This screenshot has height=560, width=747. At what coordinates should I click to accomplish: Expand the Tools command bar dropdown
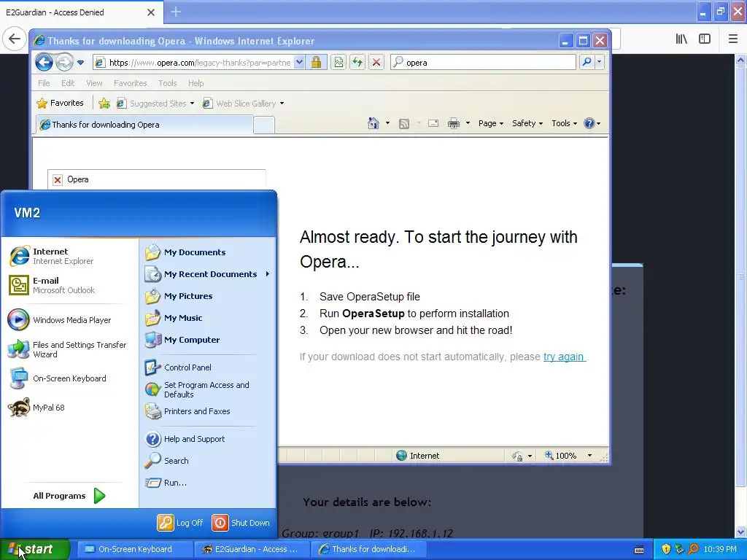coord(564,123)
